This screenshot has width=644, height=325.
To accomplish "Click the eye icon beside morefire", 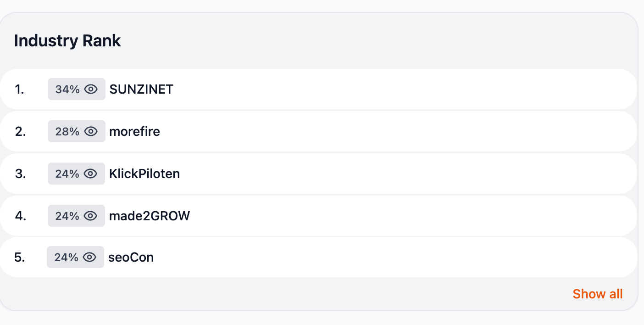I will [91, 132].
